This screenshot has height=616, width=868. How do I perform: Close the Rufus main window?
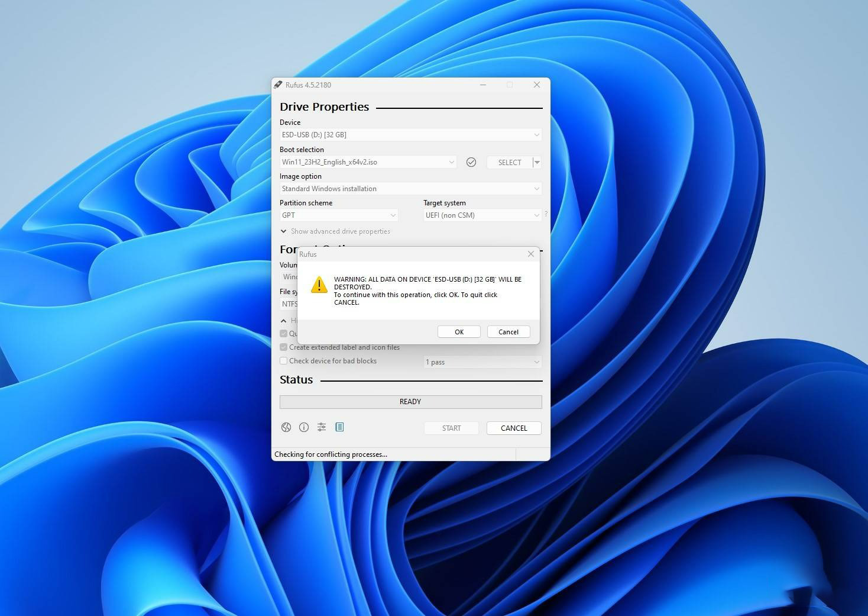pos(537,85)
